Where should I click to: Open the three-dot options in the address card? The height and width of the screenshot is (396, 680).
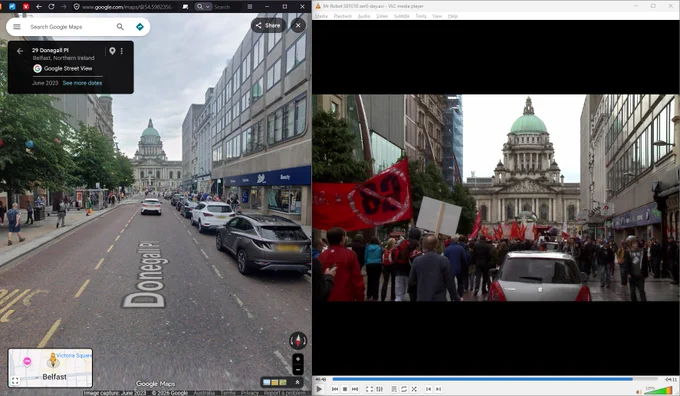pyautogui.click(x=122, y=51)
